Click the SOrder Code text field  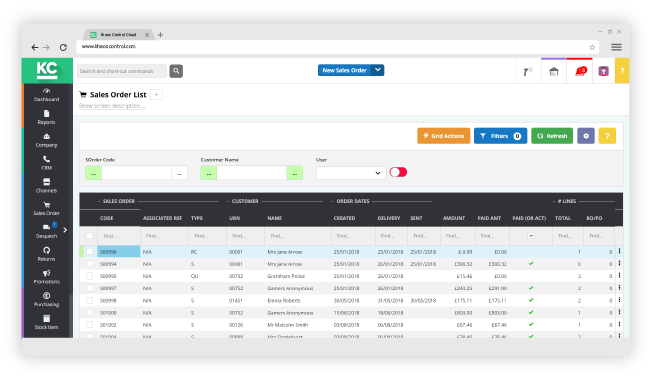[x=136, y=173]
